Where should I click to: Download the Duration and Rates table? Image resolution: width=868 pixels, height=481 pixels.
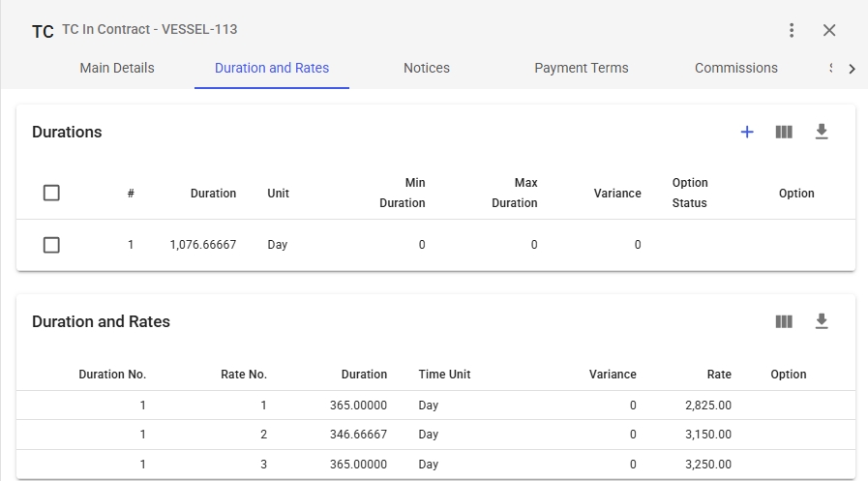(822, 321)
